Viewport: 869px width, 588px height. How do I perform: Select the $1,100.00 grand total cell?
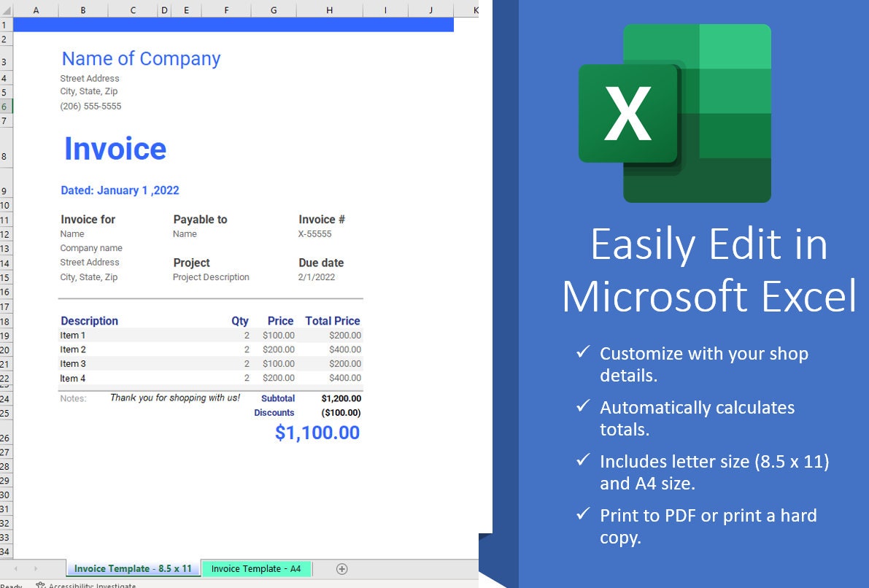point(317,433)
